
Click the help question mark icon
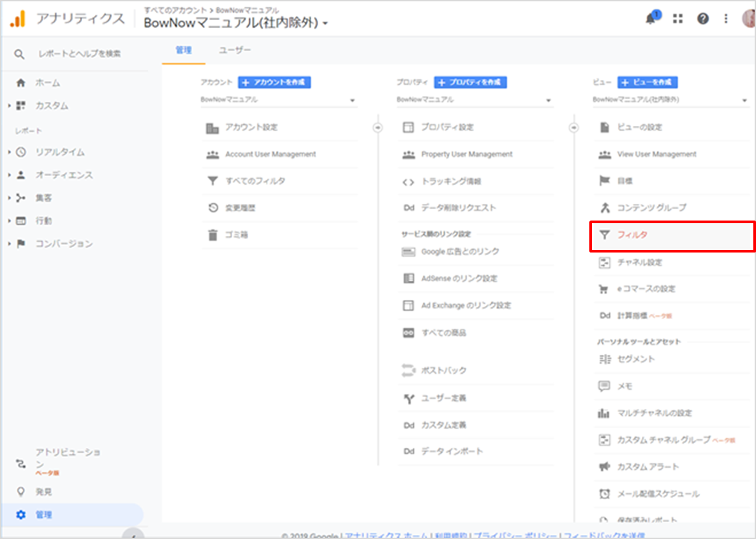click(703, 18)
